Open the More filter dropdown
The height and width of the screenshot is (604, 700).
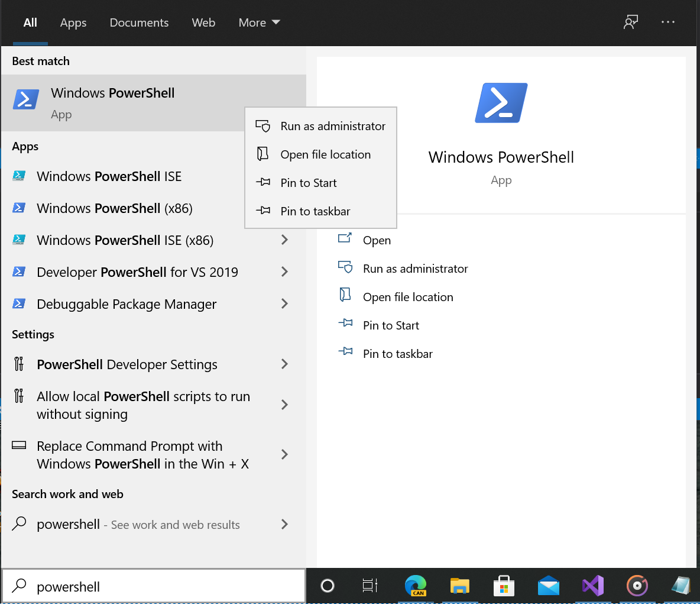tap(259, 22)
